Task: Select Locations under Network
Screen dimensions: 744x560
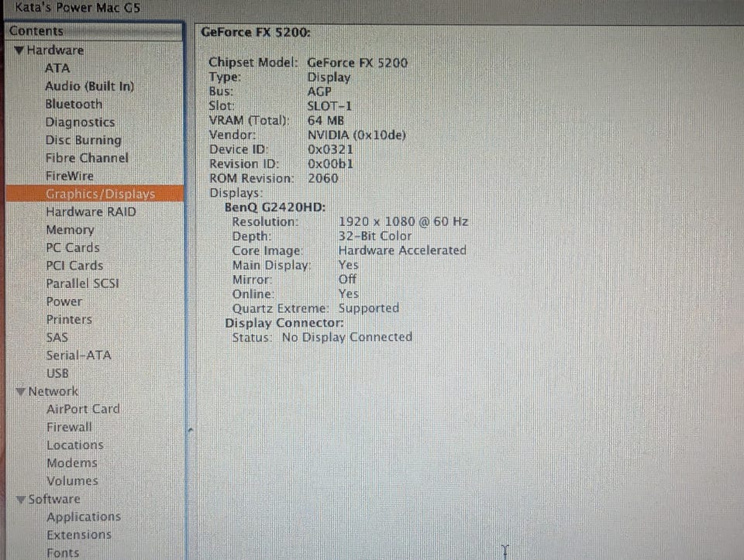Action: click(x=75, y=445)
